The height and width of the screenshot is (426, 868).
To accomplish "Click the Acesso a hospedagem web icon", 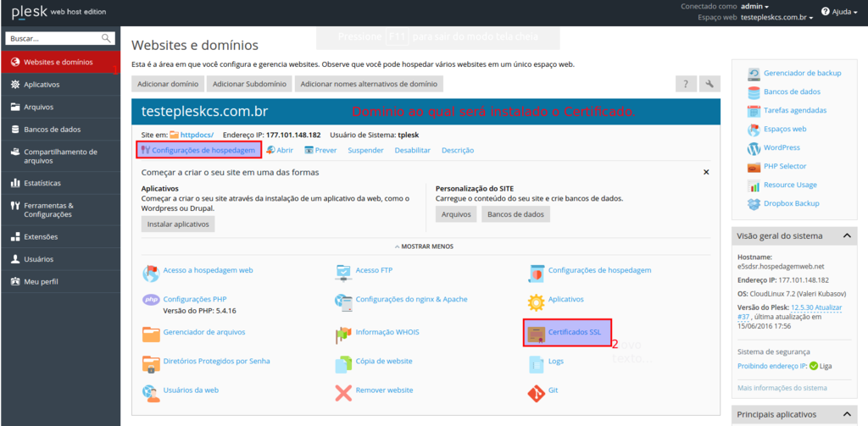I will (151, 273).
